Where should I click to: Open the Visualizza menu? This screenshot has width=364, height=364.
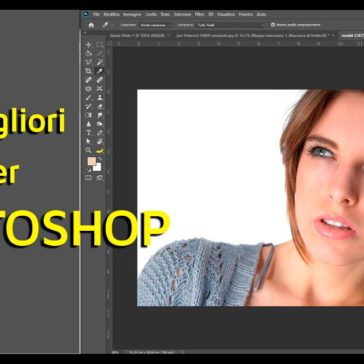226,14
